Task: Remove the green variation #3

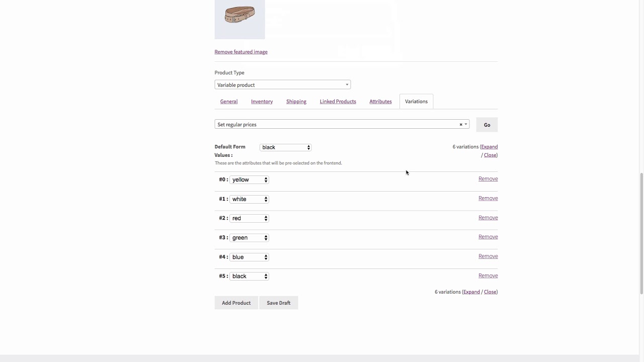Action: [488, 237]
